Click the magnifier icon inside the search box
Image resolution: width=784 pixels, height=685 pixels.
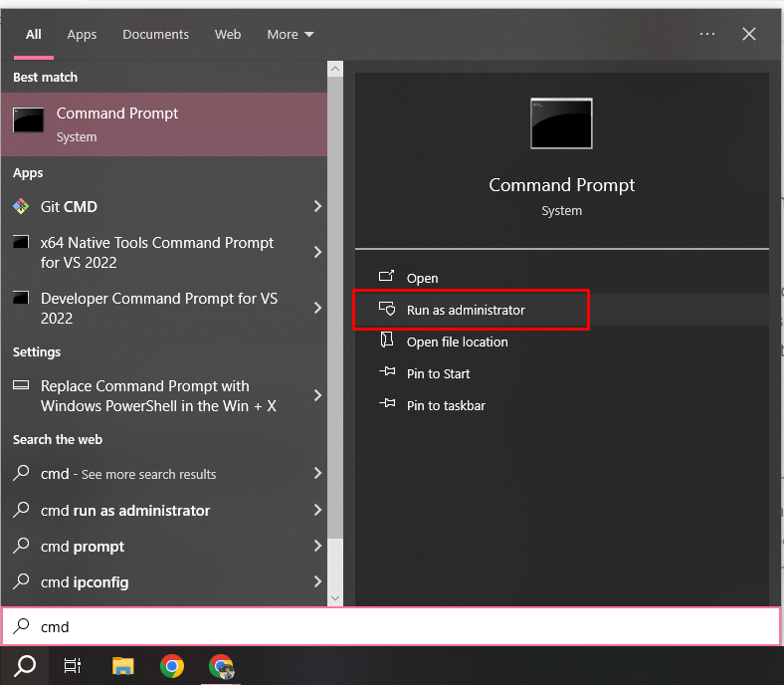click(21, 626)
